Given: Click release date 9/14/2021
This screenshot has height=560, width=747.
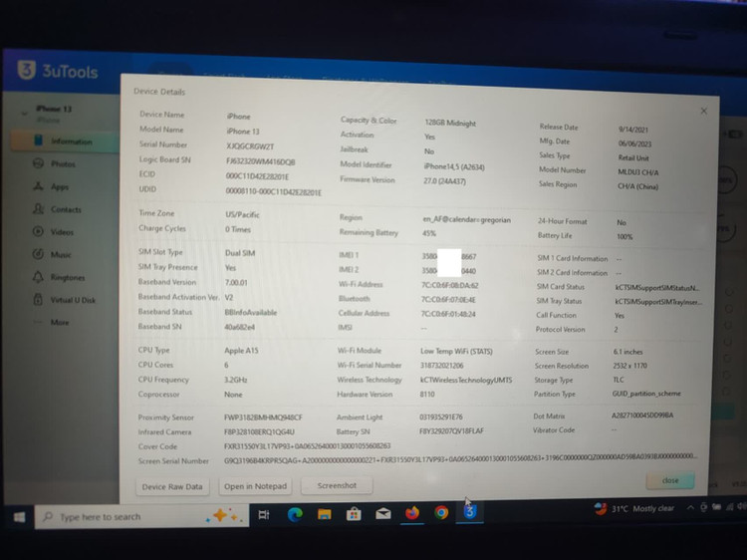Looking at the screenshot, I should pos(633,130).
